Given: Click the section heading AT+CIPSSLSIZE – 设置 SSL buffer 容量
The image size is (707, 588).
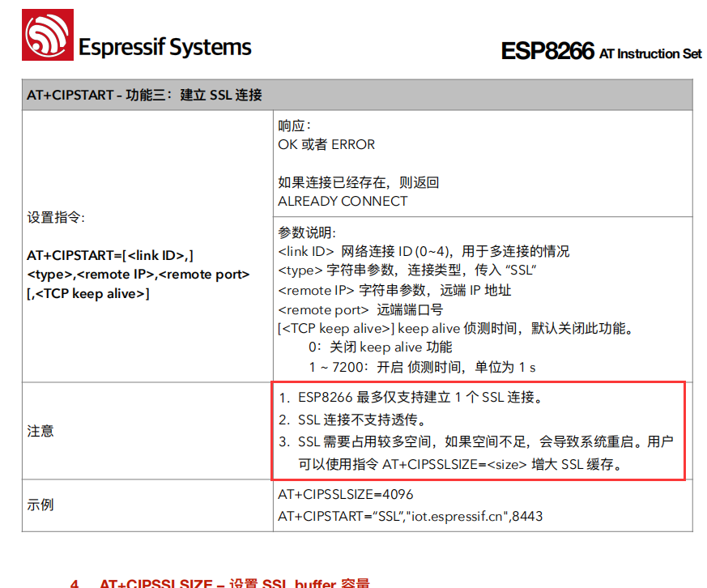Looking at the screenshot, I should [x=220, y=582].
